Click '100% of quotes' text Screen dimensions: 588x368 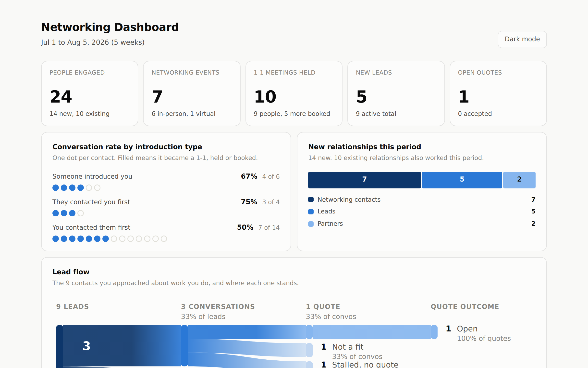(x=484, y=338)
